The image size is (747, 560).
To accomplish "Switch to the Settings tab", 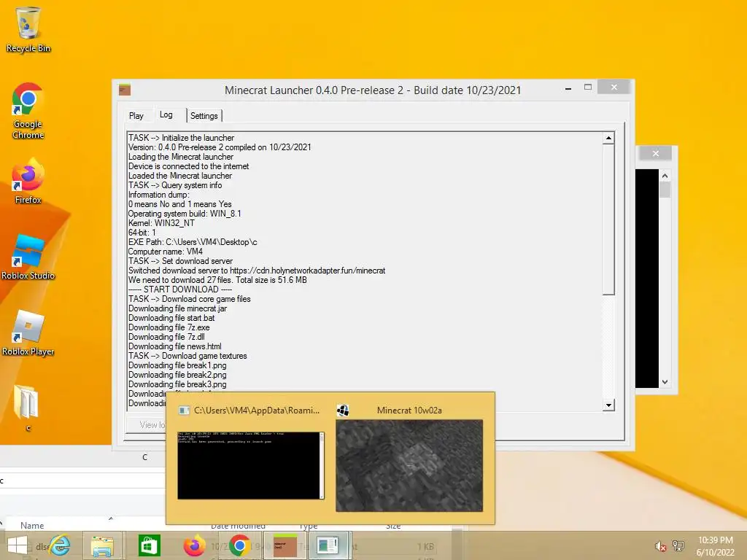I will point(204,116).
